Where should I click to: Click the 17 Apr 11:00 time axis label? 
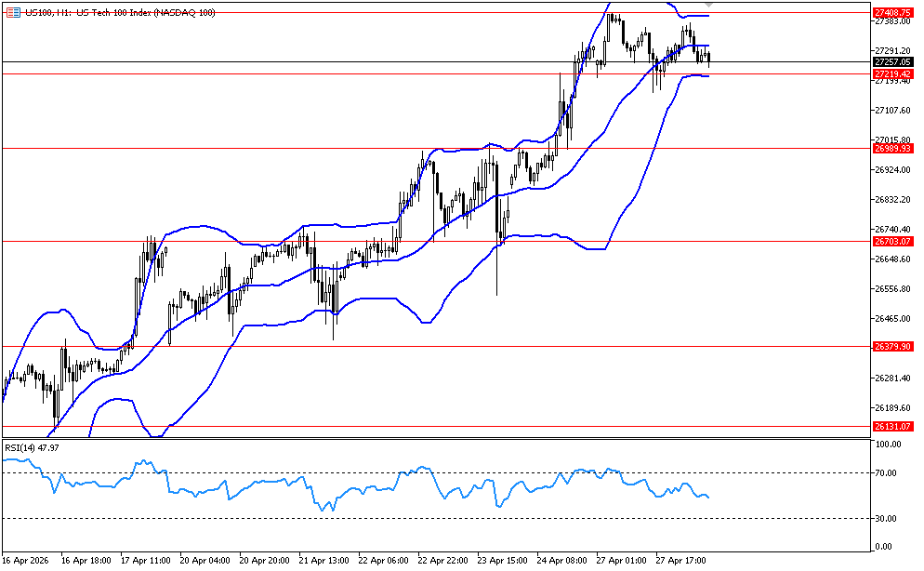pos(147,561)
